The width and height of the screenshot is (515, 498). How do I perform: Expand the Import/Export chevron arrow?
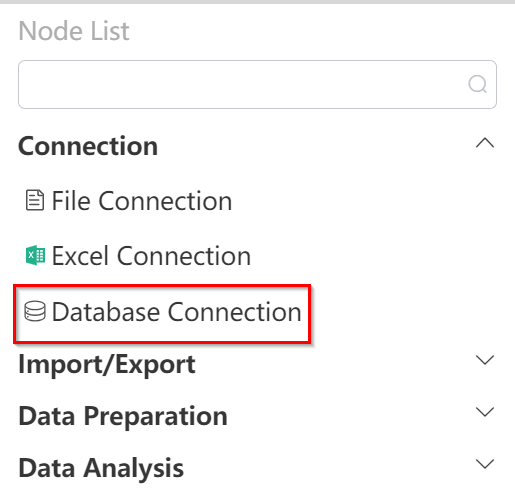tap(485, 360)
